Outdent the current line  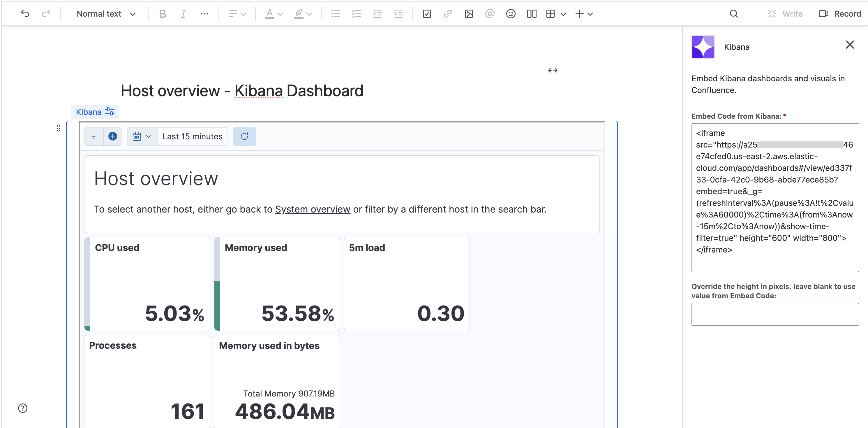tap(377, 14)
